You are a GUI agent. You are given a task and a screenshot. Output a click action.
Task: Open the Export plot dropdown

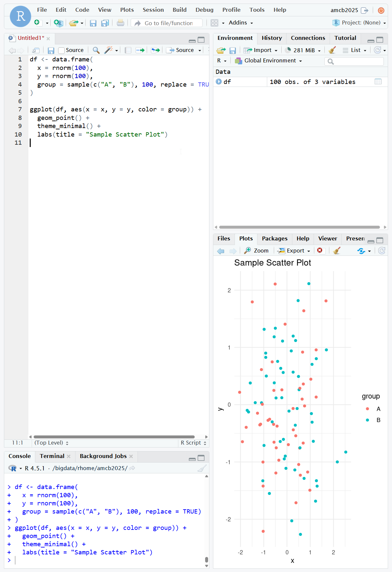tap(294, 251)
